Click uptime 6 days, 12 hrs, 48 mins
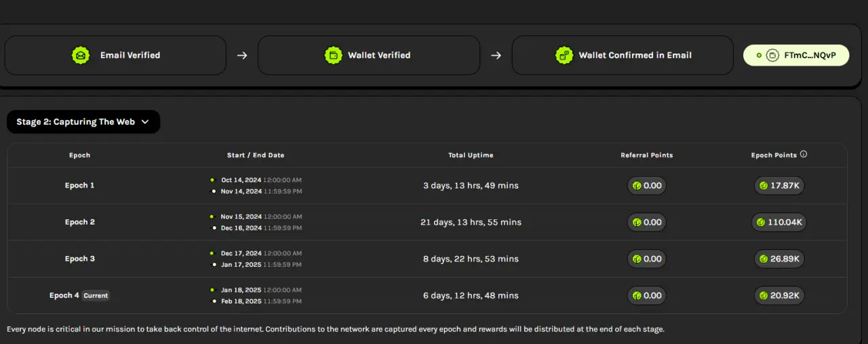 pyautogui.click(x=471, y=295)
